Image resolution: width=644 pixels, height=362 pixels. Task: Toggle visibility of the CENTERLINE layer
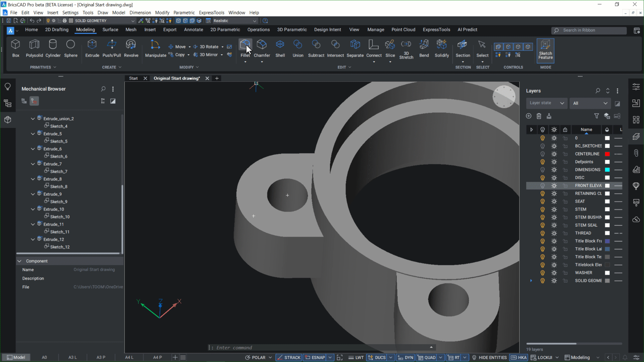543,154
